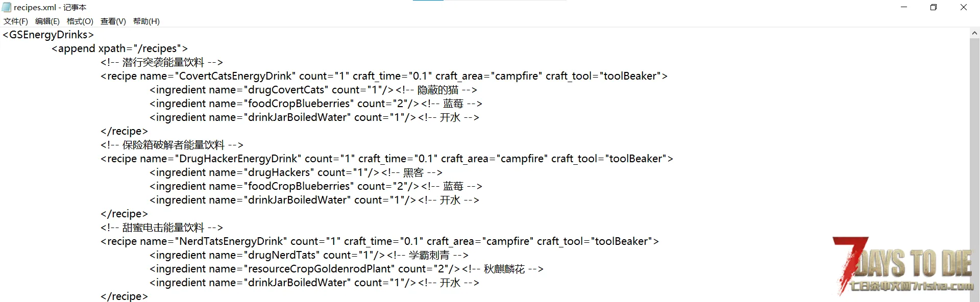Click the resourceCropGoldenrodPlant ingredient name
The height and width of the screenshot is (302, 980).
pos(321,269)
